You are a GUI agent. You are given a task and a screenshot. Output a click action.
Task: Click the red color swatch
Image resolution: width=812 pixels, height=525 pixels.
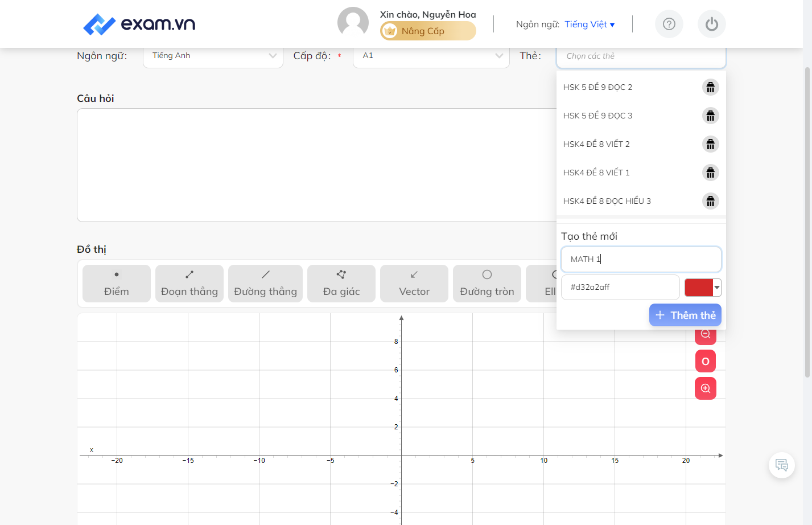click(699, 288)
